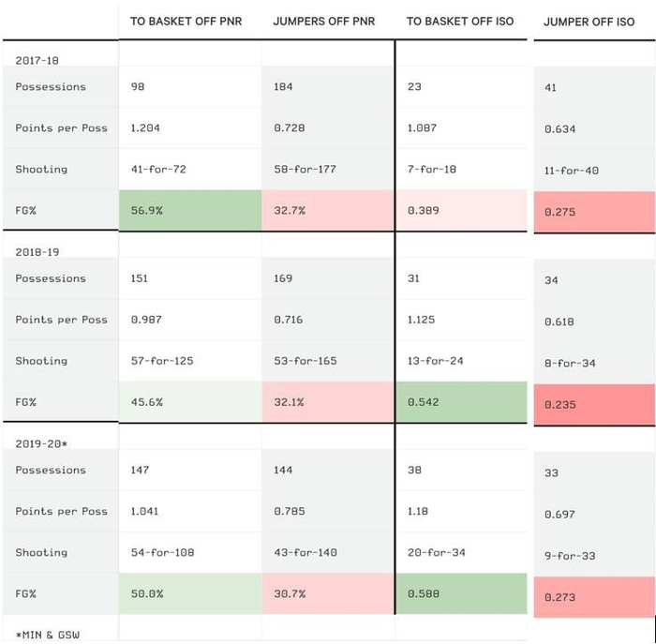Click the TO BASKET OFF PNR column header
Image resolution: width=656 pixels, height=644 pixels.
186,21
